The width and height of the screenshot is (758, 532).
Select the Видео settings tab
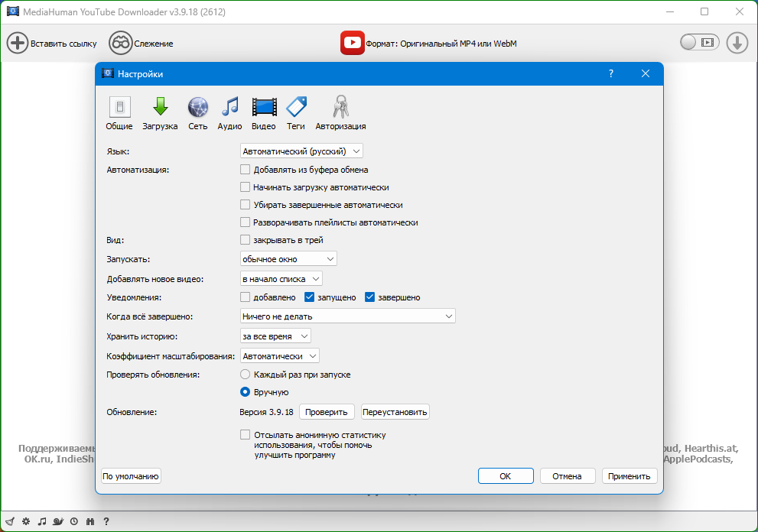[x=264, y=113]
